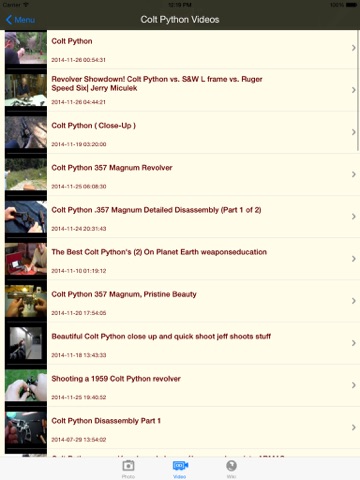Go back using the Menu button
The height and width of the screenshot is (480, 360).
(20, 20)
